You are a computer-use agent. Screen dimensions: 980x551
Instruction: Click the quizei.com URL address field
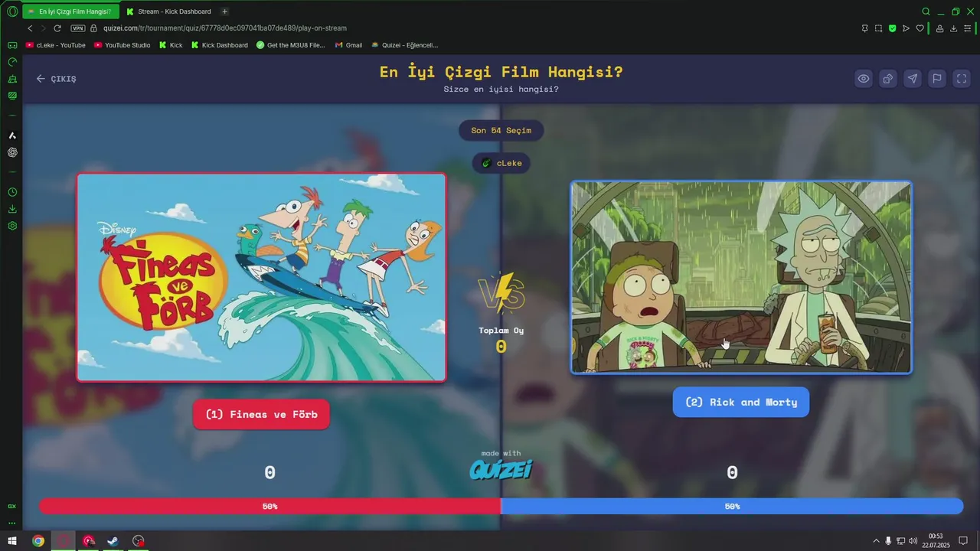pyautogui.click(x=225, y=28)
